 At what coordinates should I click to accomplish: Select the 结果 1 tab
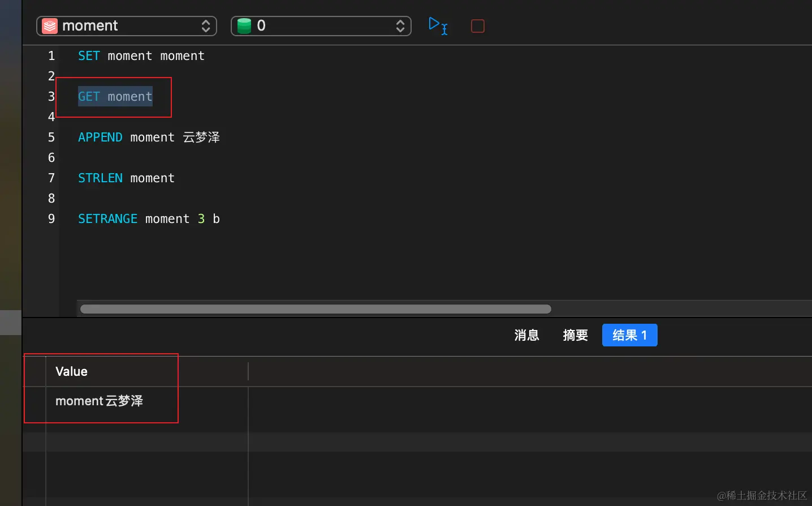point(629,335)
